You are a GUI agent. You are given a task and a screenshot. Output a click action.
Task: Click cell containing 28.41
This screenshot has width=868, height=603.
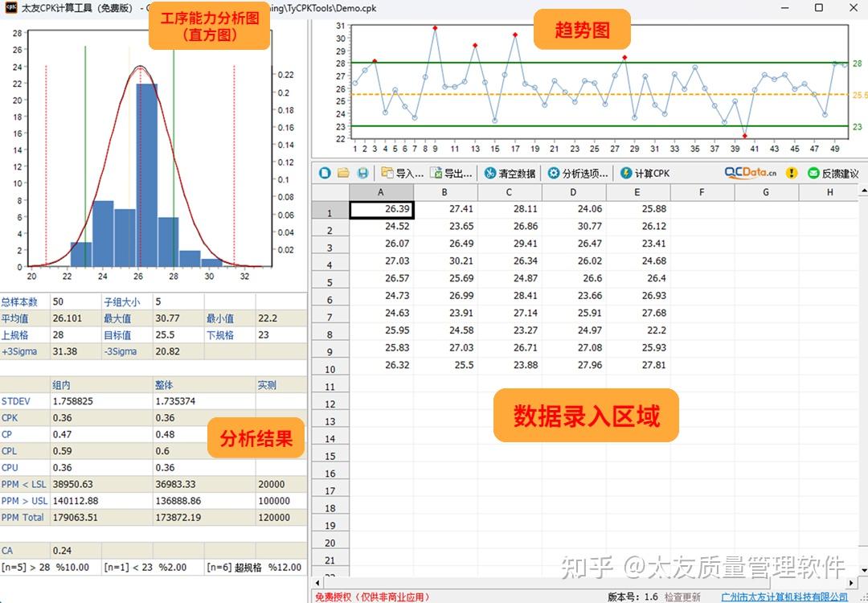pyautogui.click(x=510, y=296)
